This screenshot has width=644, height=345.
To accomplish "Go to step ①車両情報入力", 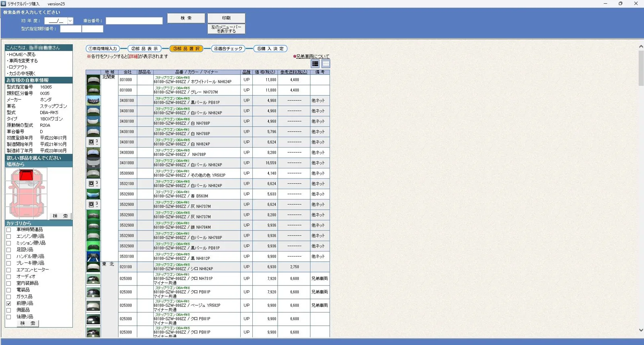I will [103, 49].
